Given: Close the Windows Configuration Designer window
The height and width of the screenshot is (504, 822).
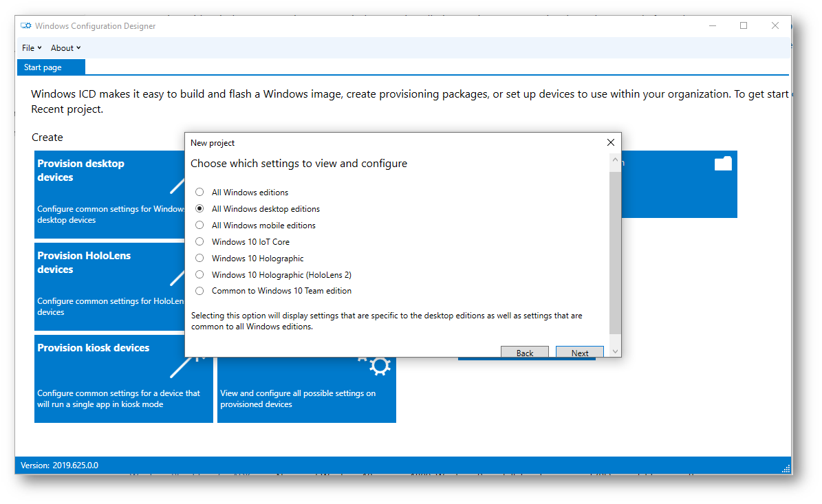Looking at the screenshot, I should [x=775, y=25].
